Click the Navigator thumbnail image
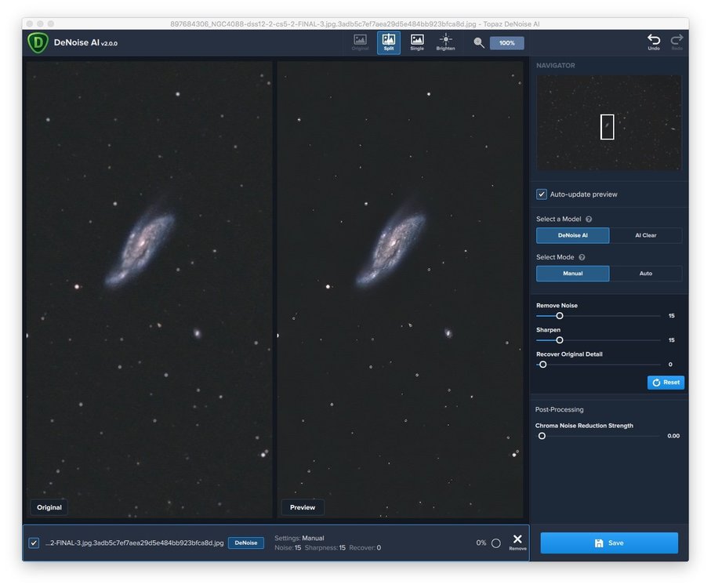Viewport: 711px width, 588px height. click(x=608, y=123)
